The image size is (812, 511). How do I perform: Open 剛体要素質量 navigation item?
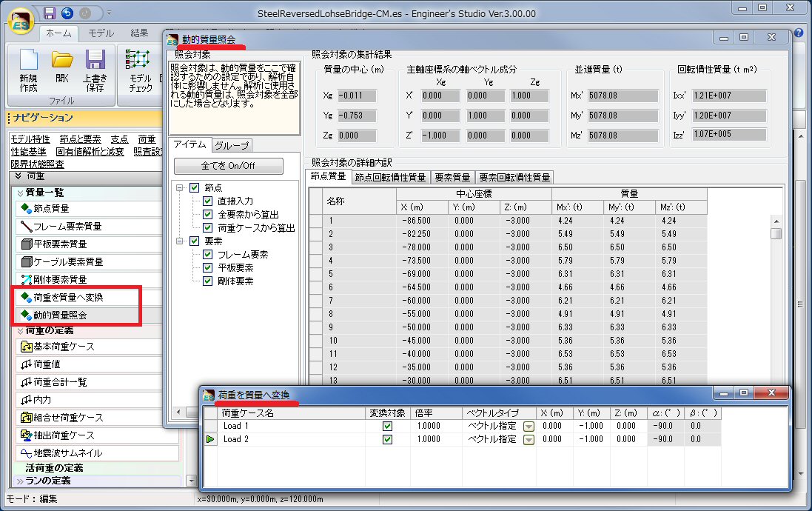(89, 279)
